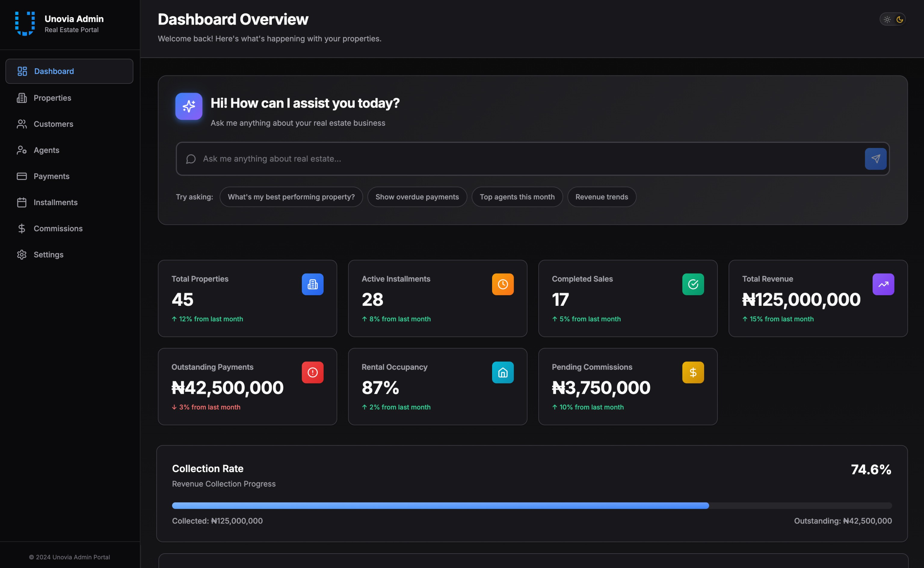924x568 pixels.
Task: Click the Outstanding Payments alert icon
Action: pos(312,372)
